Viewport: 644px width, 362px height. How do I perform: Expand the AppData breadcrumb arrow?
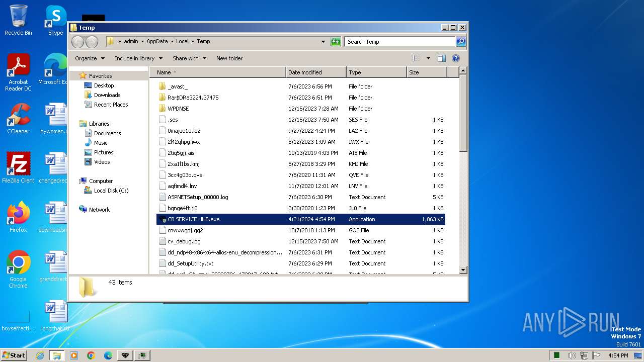(172, 42)
